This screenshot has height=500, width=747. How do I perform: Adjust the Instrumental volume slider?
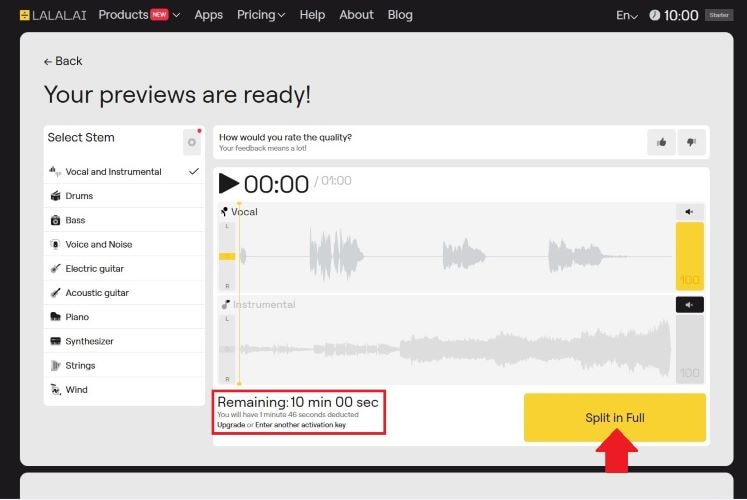pyautogui.click(x=689, y=349)
